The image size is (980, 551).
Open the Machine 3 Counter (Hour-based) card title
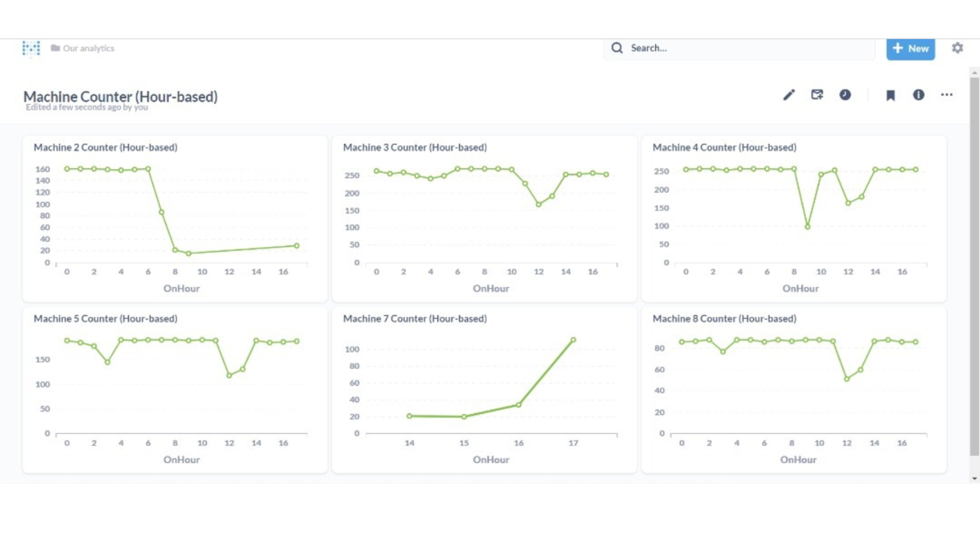pos(415,148)
